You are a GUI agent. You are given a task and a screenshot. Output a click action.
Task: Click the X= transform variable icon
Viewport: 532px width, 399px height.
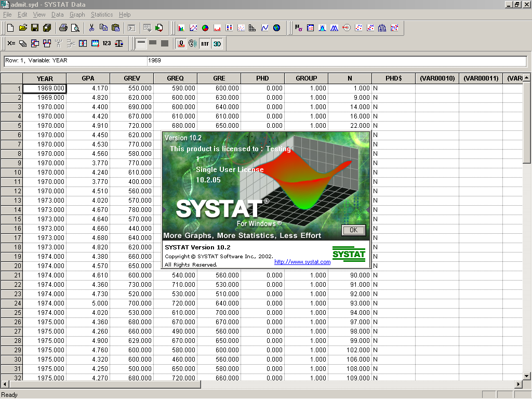click(x=11, y=44)
